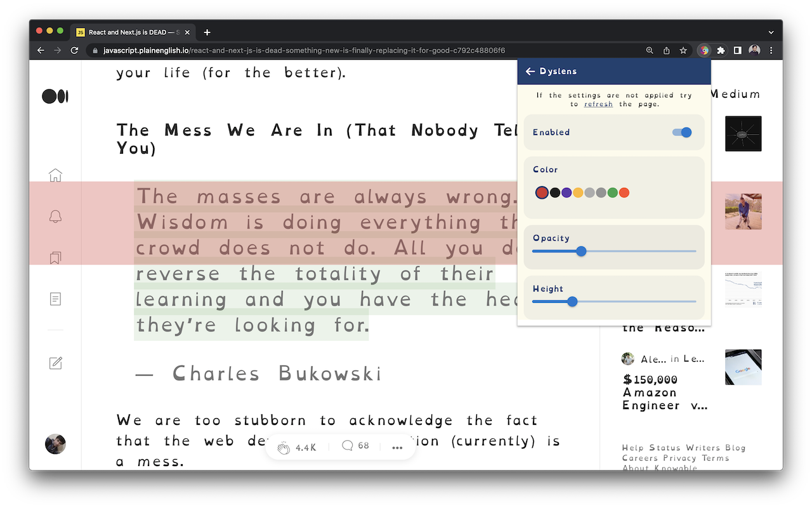Open the Stories document icon

click(55, 298)
